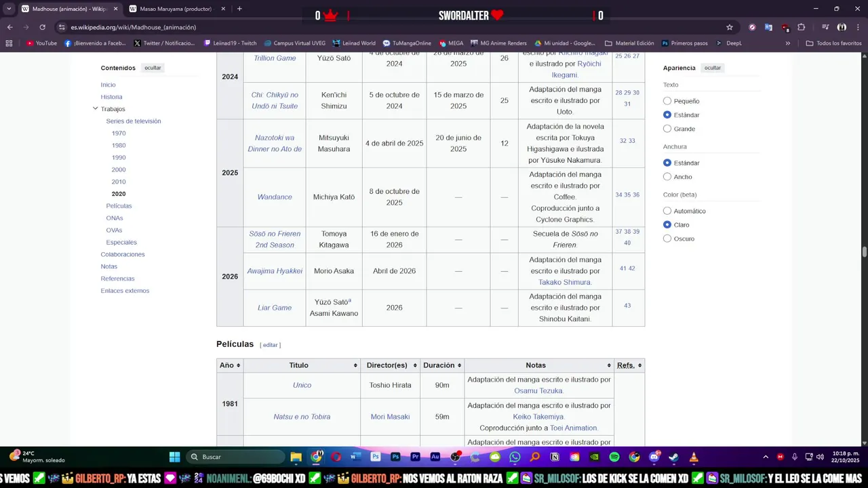The width and height of the screenshot is (868, 488).
Task: Show more bookmarks with overflow chevron
Action: tap(787, 43)
